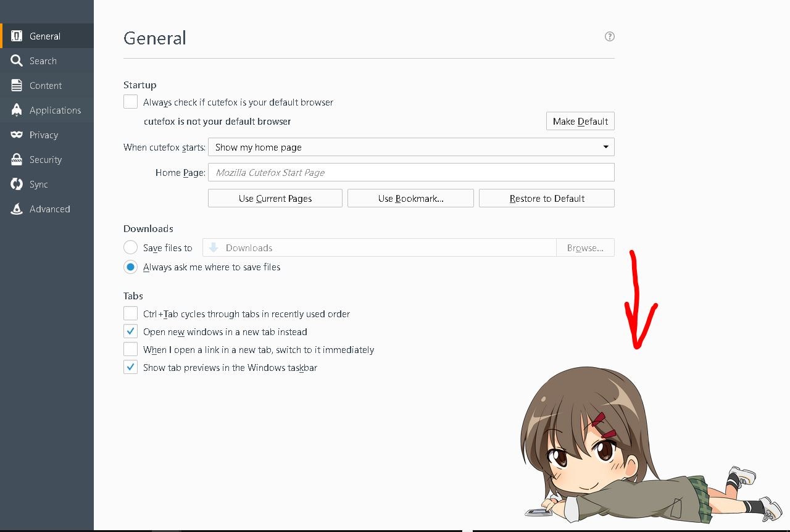Select the Sync icon in the sidebar
This screenshot has height=532, width=790.
[16, 184]
